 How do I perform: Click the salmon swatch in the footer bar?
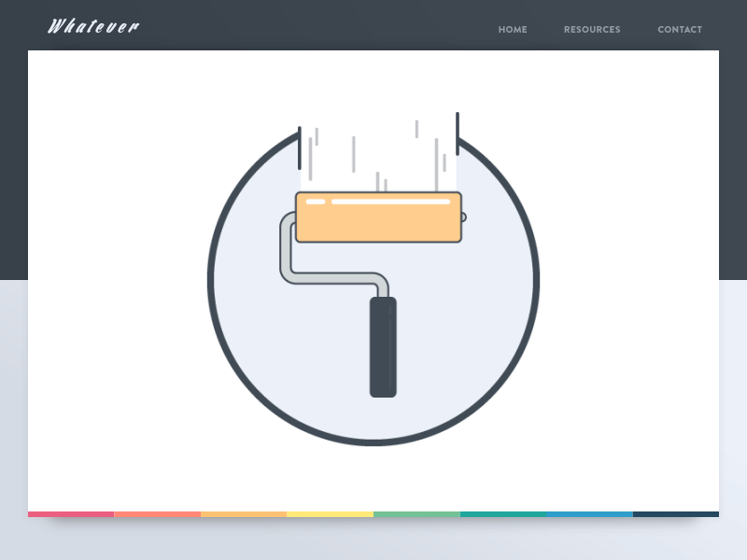click(157, 513)
